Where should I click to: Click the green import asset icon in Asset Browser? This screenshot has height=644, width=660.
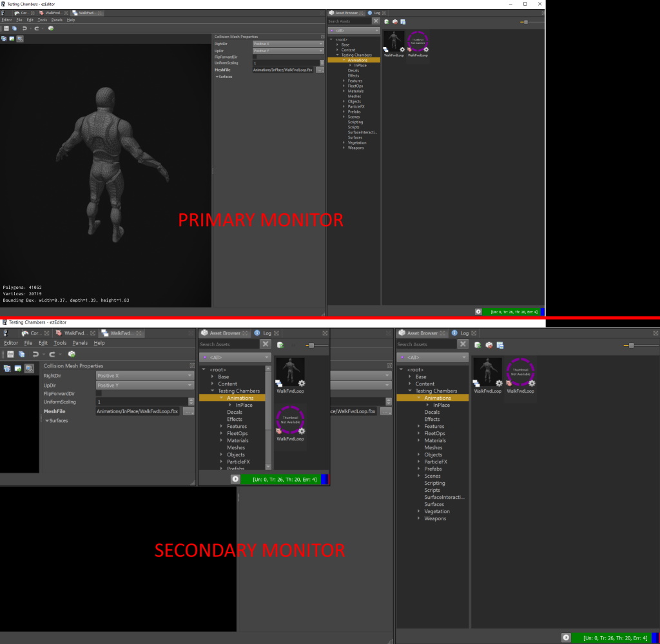pos(386,21)
